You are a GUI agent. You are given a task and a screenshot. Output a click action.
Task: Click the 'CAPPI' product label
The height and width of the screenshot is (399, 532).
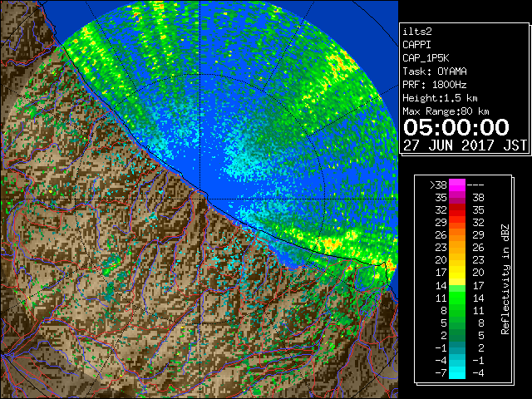tap(416, 45)
